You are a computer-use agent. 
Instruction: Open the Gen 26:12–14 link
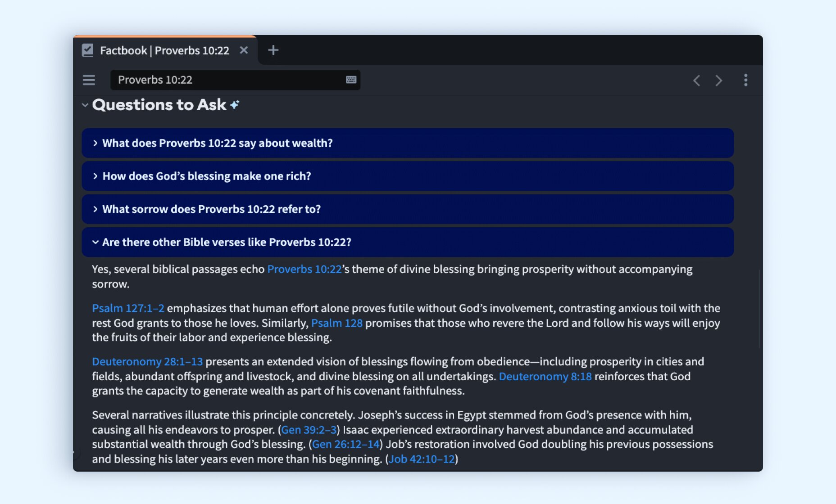click(x=346, y=444)
